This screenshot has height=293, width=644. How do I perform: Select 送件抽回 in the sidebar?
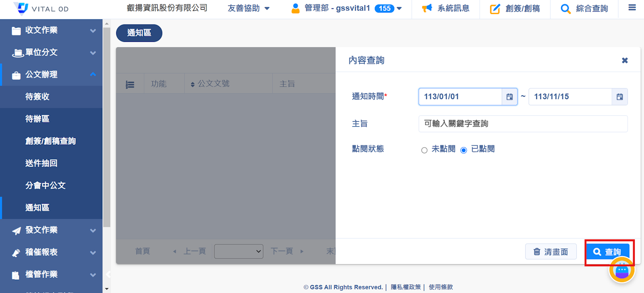click(41, 163)
